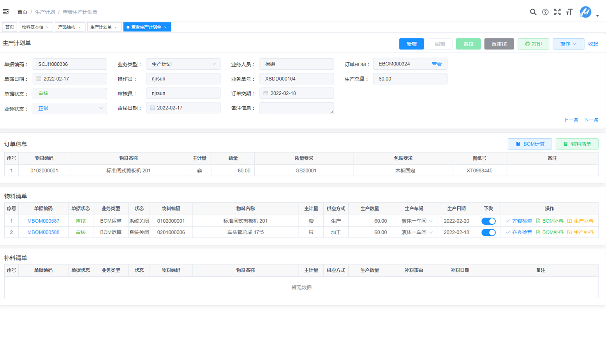606x364 pixels.
Task: Click the blue 新增 button
Action: (411, 44)
